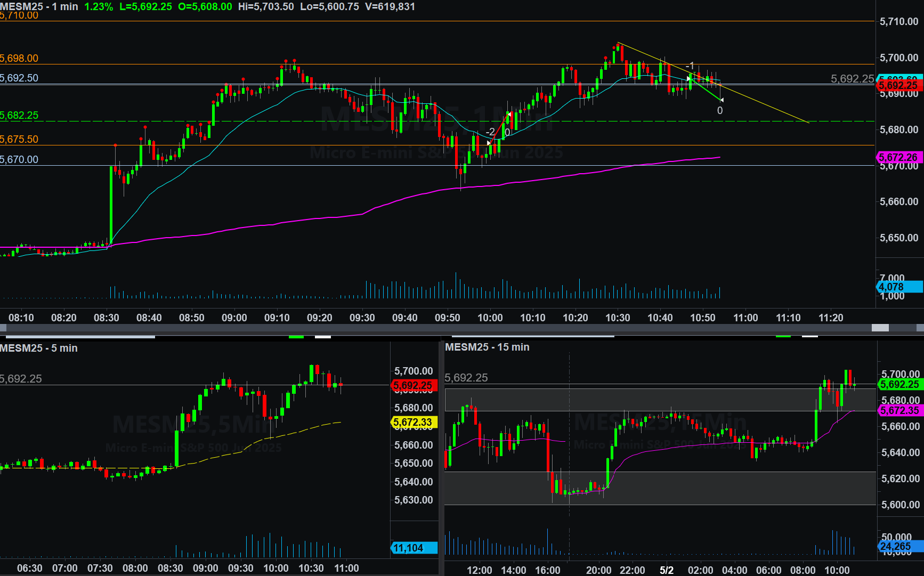
Task: Click the blue 24,265 volume tag
Action: (899, 546)
